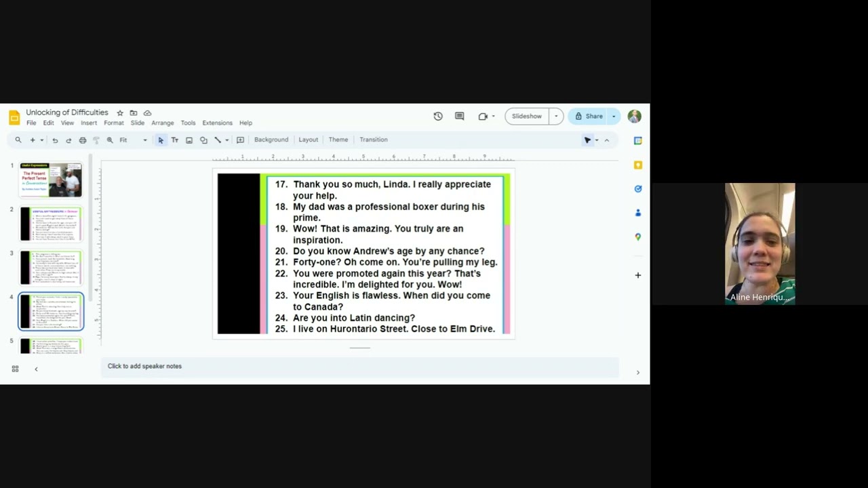The height and width of the screenshot is (488, 868).
Task: Open the File menu
Action: 31,123
